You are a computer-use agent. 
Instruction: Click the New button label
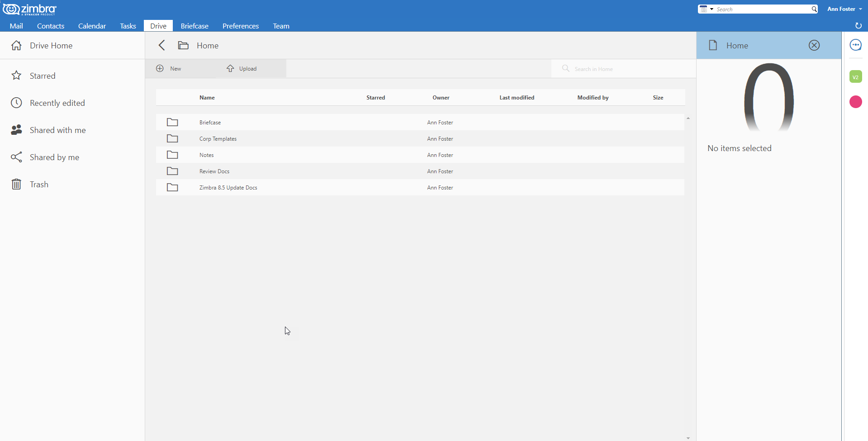pyautogui.click(x=175, y=69)
